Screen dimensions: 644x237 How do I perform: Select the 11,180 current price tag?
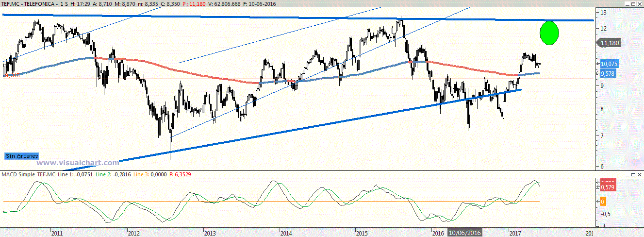(610, 44)
